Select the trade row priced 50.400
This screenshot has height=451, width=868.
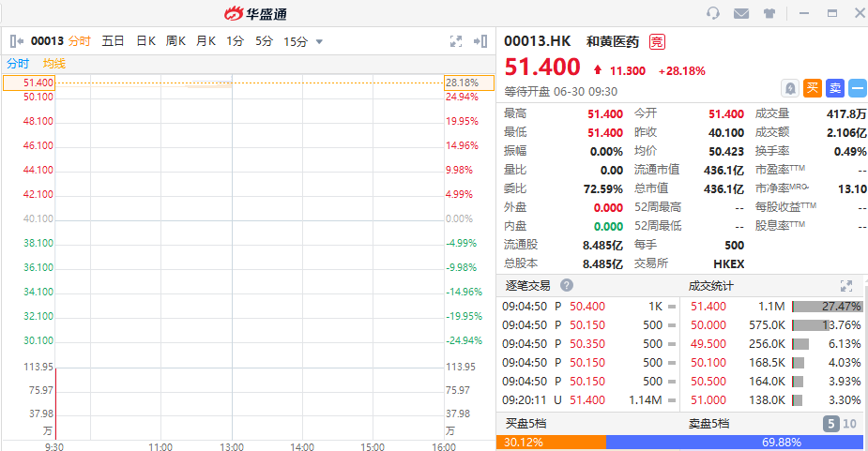point(589,306)
